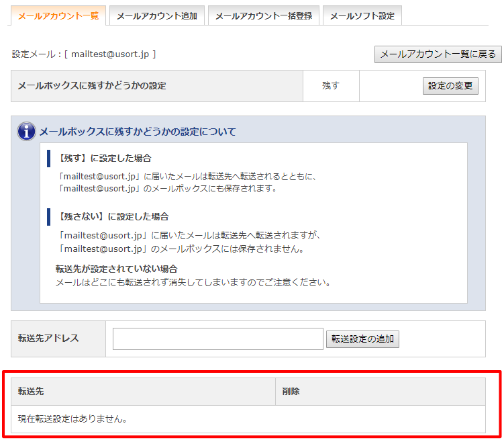The image size is (504, 442).
Task: Click the メールアカウント一覧に戻る button
Action: pyautogui.click(x=438, y=54)
